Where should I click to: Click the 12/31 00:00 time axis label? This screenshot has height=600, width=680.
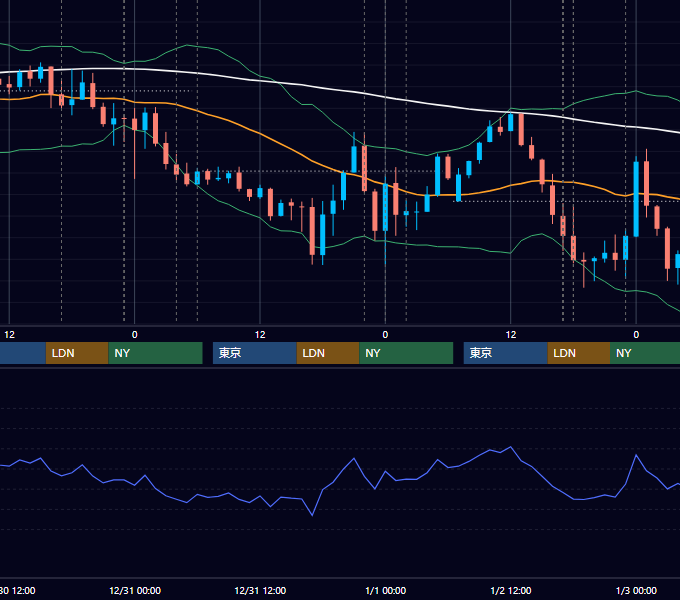pyautogui.click(x=135, y=590)
